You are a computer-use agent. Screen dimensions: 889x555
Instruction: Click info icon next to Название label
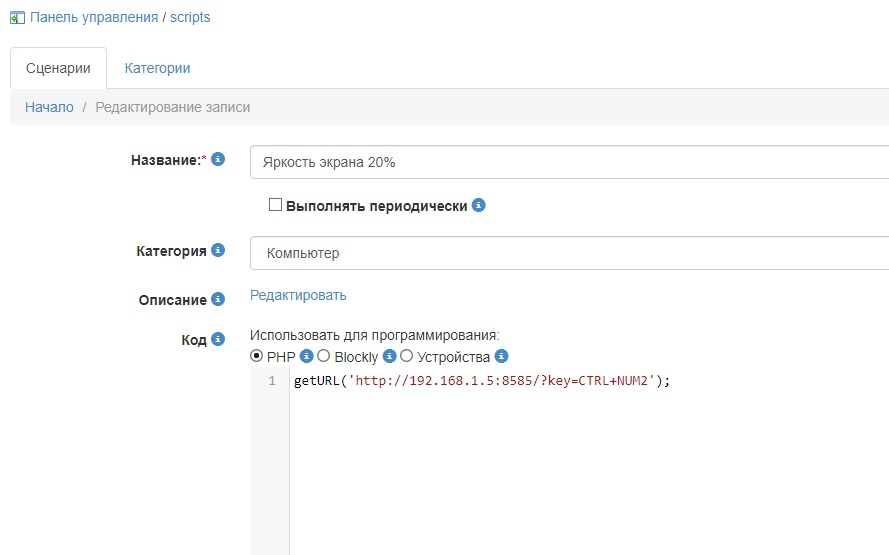218,160
